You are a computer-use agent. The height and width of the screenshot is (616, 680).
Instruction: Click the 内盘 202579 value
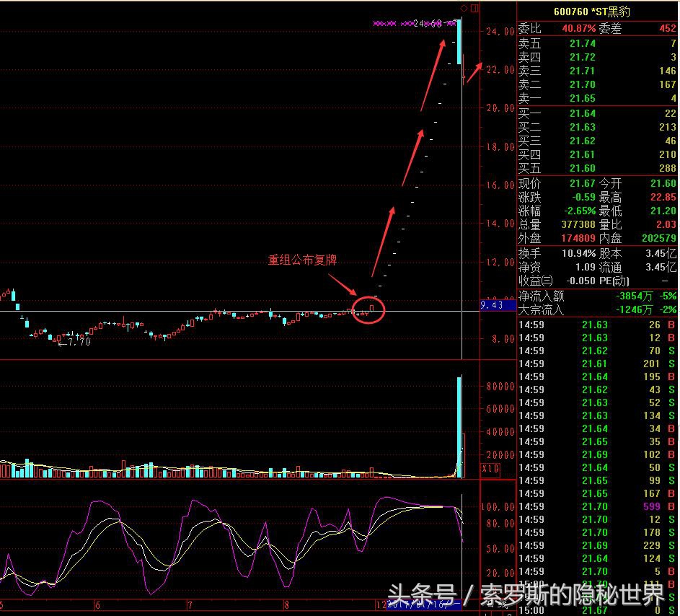click(x=659, y=238)
